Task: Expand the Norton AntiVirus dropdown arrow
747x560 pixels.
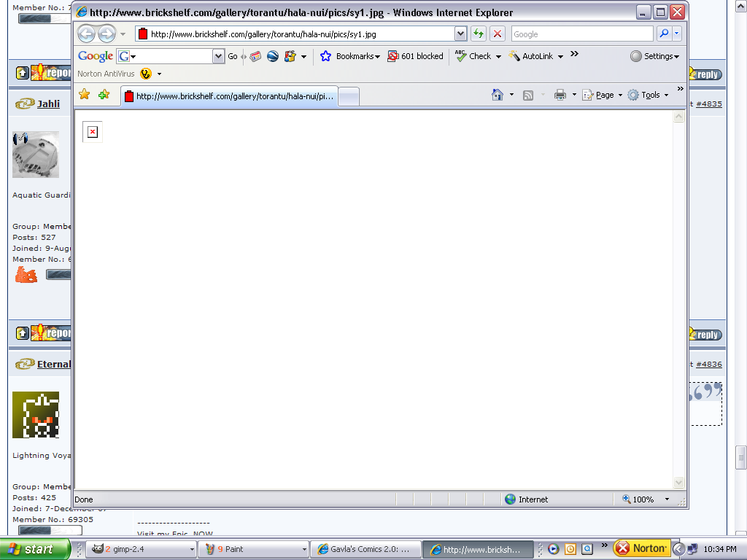Action: [x=159, y=74]
